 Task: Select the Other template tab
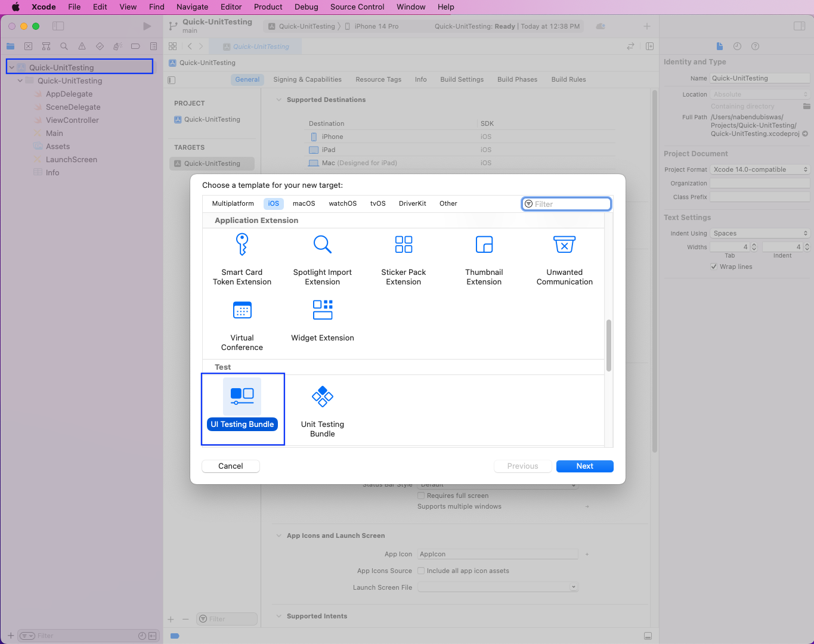pyautogui.click(x=448, y=203)
